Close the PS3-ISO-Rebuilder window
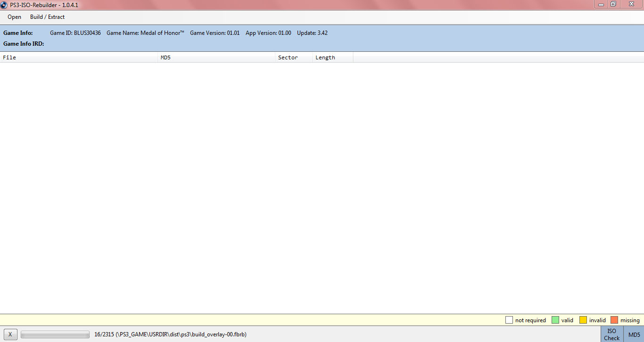The image size is (644, 342). pyautogui.click(x=631, y=4)
